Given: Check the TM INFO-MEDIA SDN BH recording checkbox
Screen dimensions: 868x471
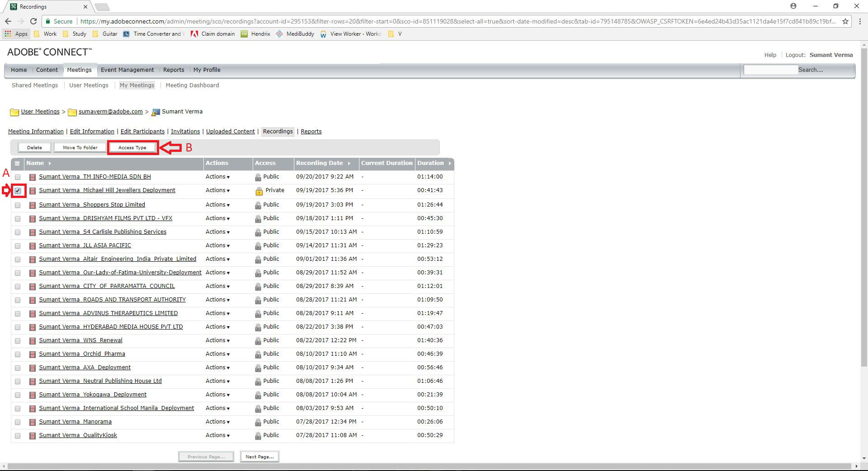Looking at the screenshot, I should [18, 177].
